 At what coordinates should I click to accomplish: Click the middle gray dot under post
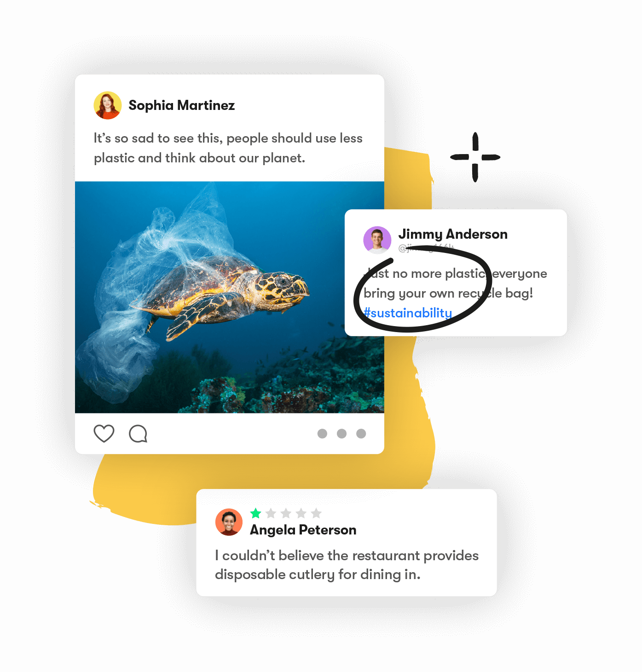point(341,433)
